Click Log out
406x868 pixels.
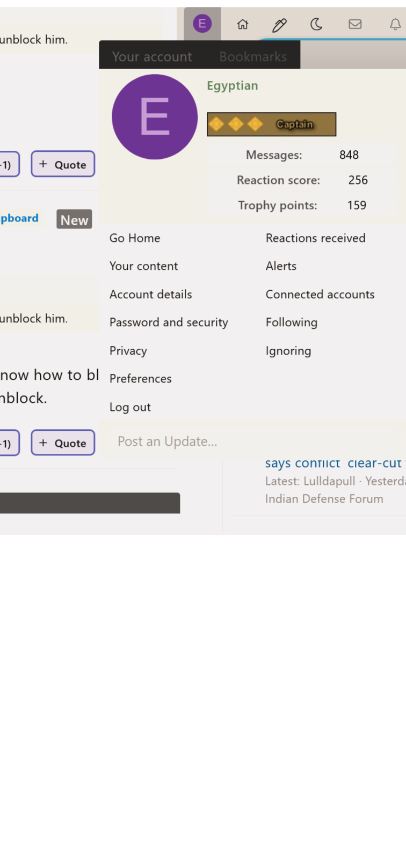(130, 407)
